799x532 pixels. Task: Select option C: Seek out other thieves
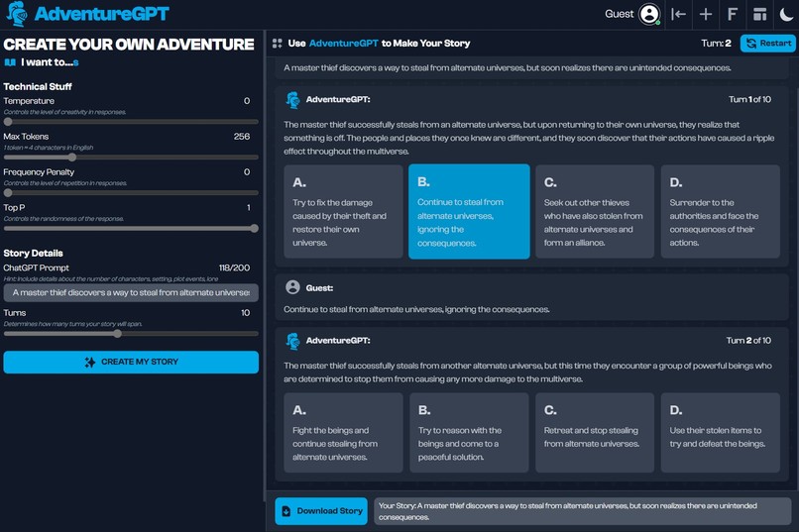click(595, 211)
